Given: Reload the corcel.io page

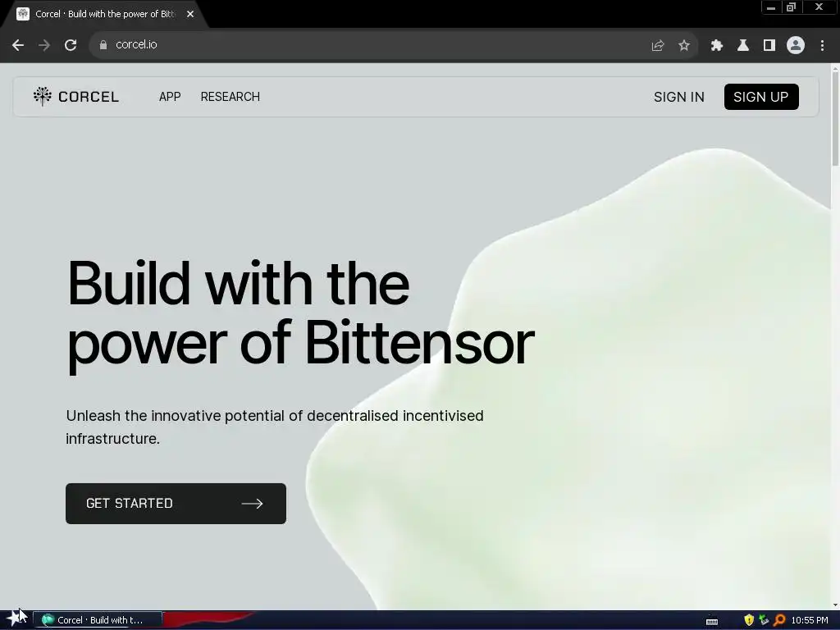Looking at the screenshot, I should 71,45.
